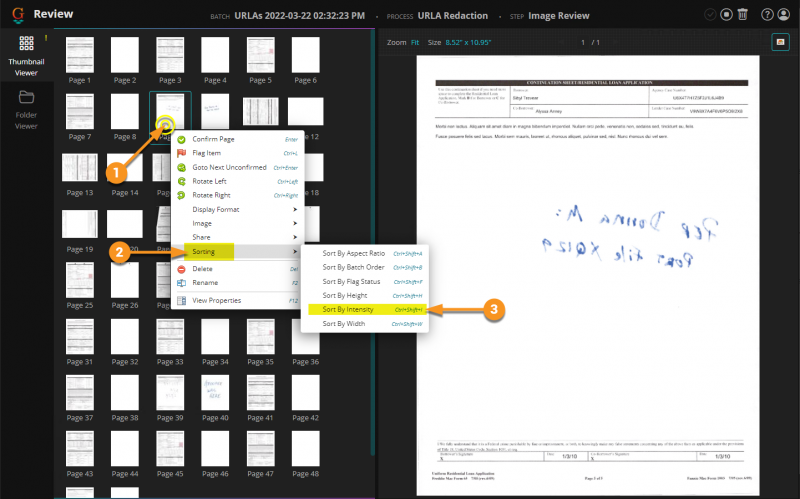Click the Grooper logo icon
800x499 pixels.
18,15
